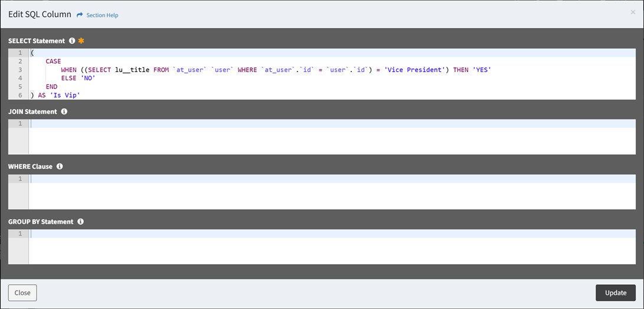Viewport: 644px width, 309px height.
Task: Open the Section Help link
Action: click(102, 15)
